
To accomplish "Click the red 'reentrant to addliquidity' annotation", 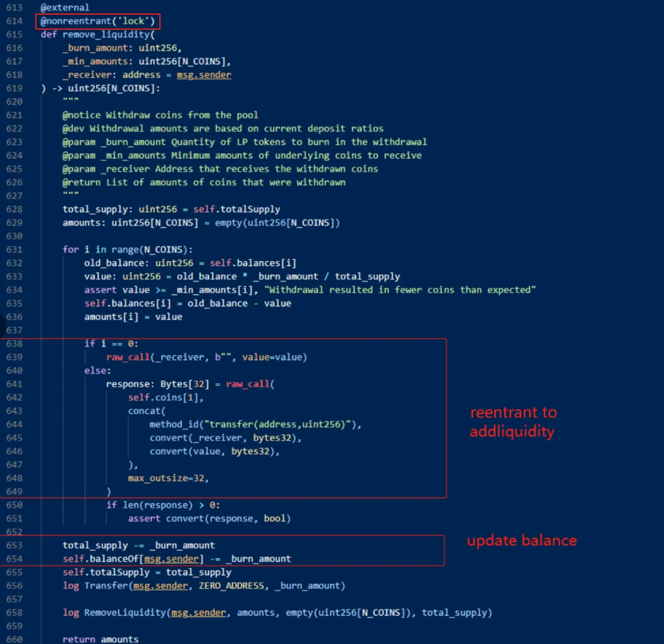I will click(x=513, y=422).
